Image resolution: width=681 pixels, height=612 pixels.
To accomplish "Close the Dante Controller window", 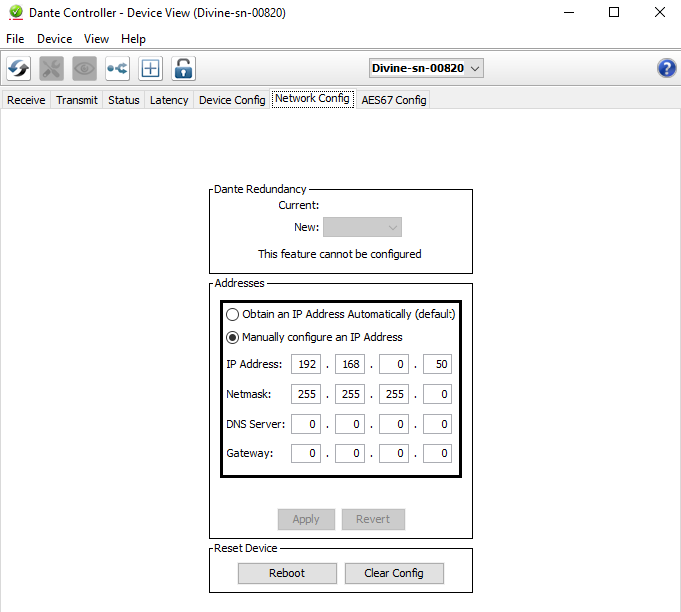I will point(660,12).
